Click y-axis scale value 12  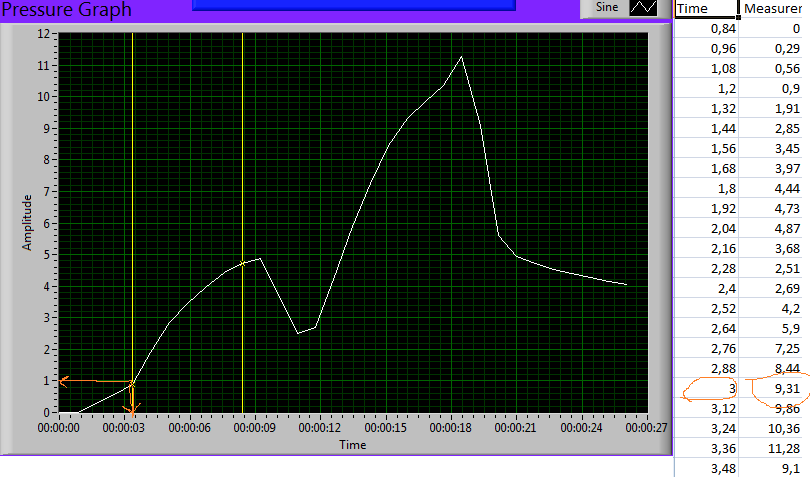click(x=43, y=34)
